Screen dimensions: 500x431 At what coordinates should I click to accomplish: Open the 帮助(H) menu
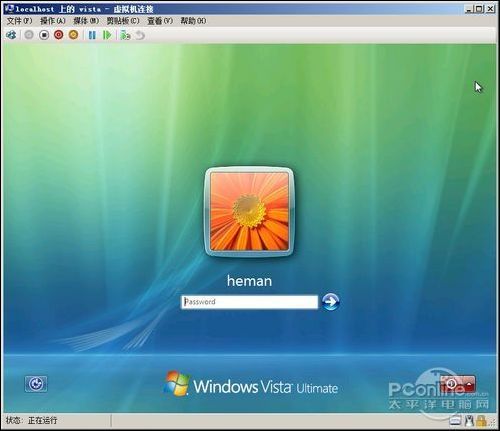click(193, 21)
